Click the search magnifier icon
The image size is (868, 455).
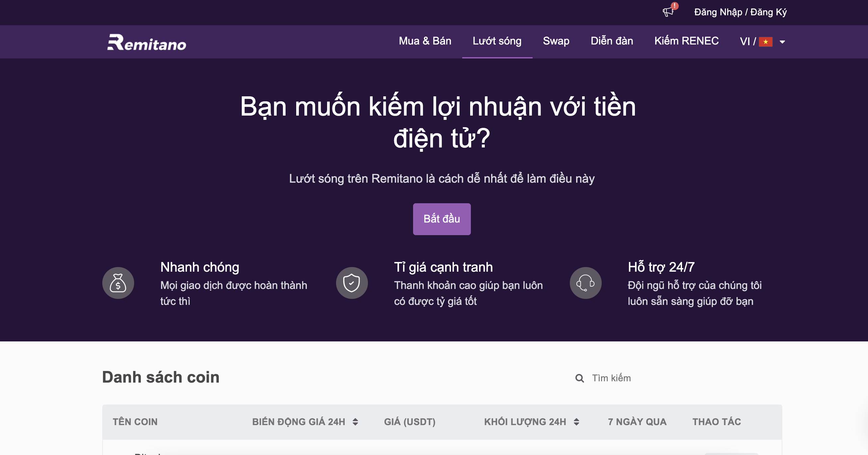pyautogui.click(x=579, y=378)
